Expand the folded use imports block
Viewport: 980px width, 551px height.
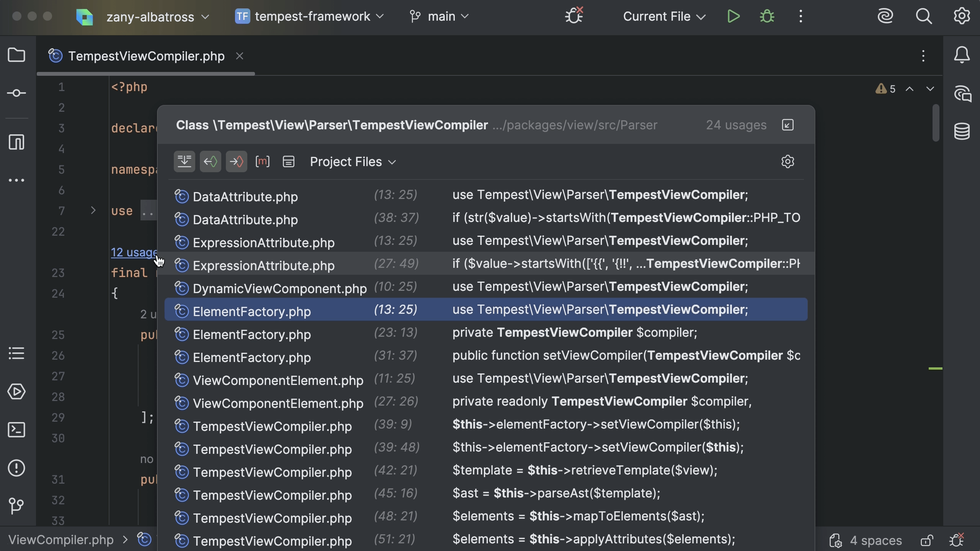[93, 210]
